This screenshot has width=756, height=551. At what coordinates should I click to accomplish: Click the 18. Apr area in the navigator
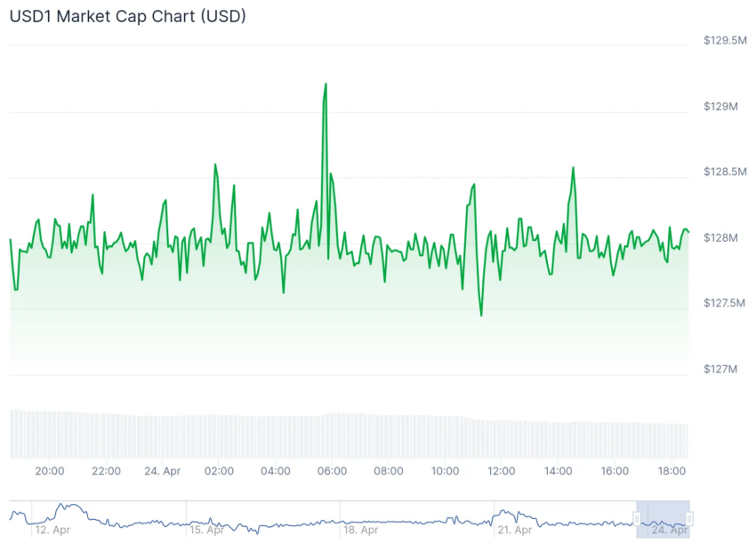pyautogui.click(x=362, y=530)
